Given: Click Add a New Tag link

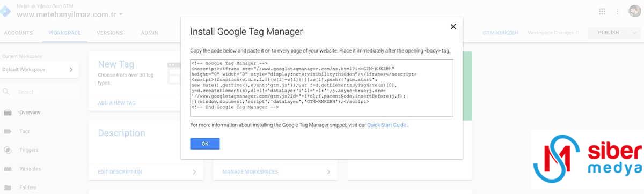Looking at the screenshot, I should pyautogui.click(x=116, y=102).
